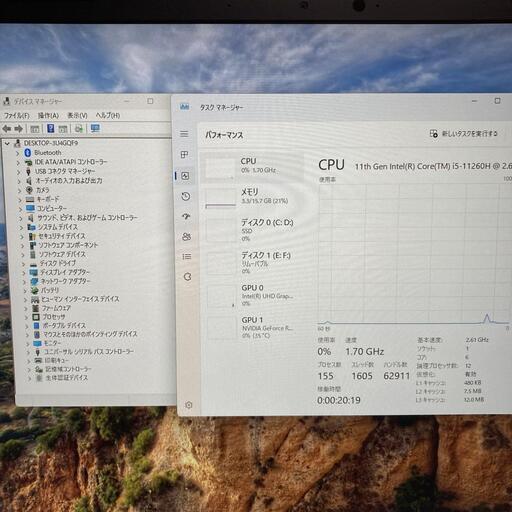Viewport: 512px width, 512px height.
Task: Select Performance page icon in Task Manager sidebar
Action: point(185,176)
